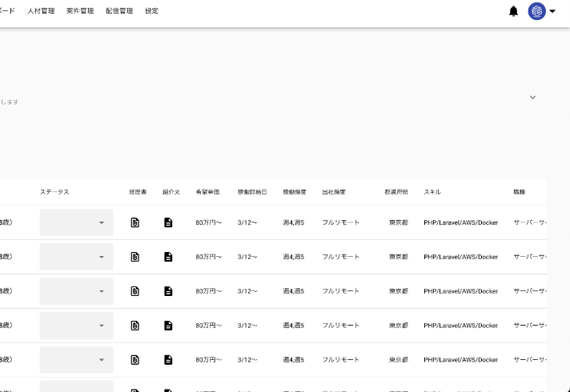Open the status dropdown in the fifth row
Screen dimensions: 570x392
(x=76, y=360)
